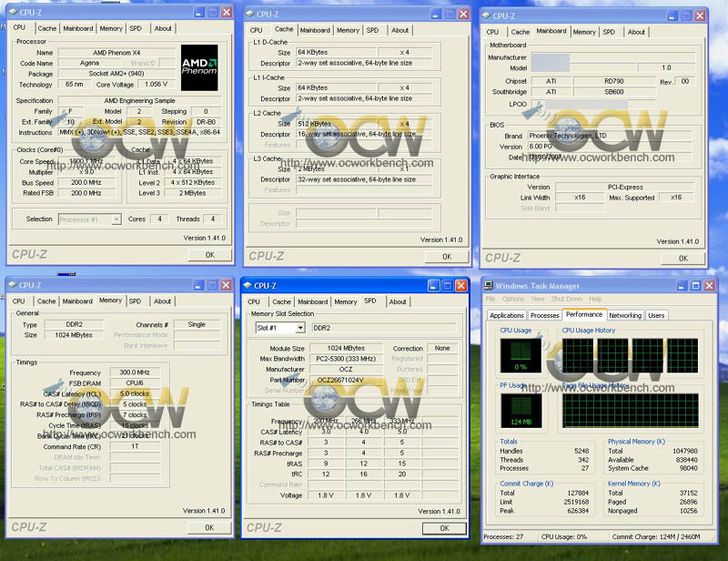Open Mainboard tab in top-left CPU-Z window
The height and width of the screenshot is (561, 728).
pyautogui.click(x=78, y=28)
